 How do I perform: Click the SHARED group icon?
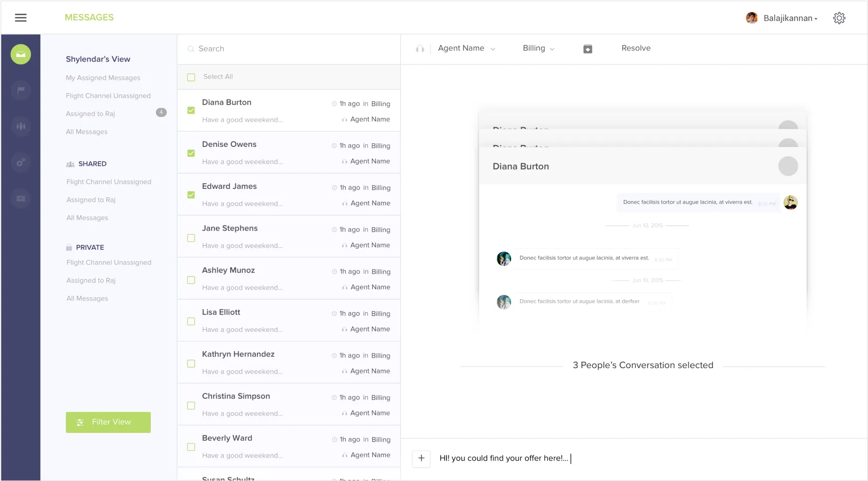pos(70,164)
